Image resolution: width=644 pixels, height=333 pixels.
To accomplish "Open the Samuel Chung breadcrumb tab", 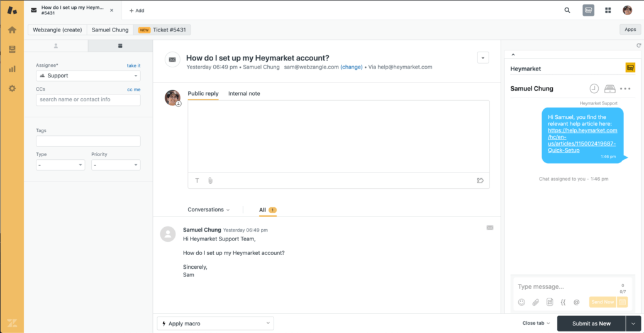I will (110, 30).
